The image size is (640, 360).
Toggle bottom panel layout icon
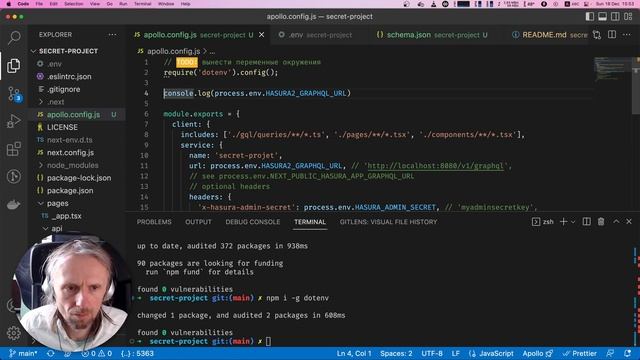click(602, 16)
